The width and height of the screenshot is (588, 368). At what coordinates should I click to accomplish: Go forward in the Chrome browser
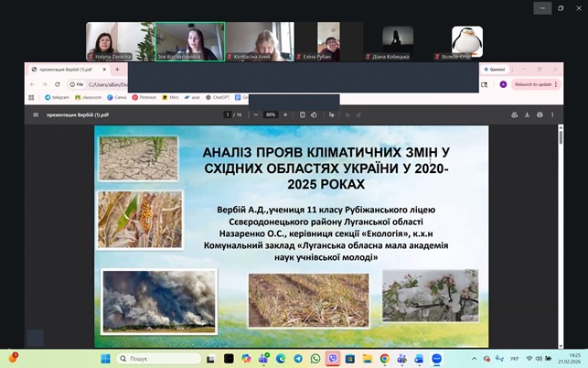coord(45,84)
